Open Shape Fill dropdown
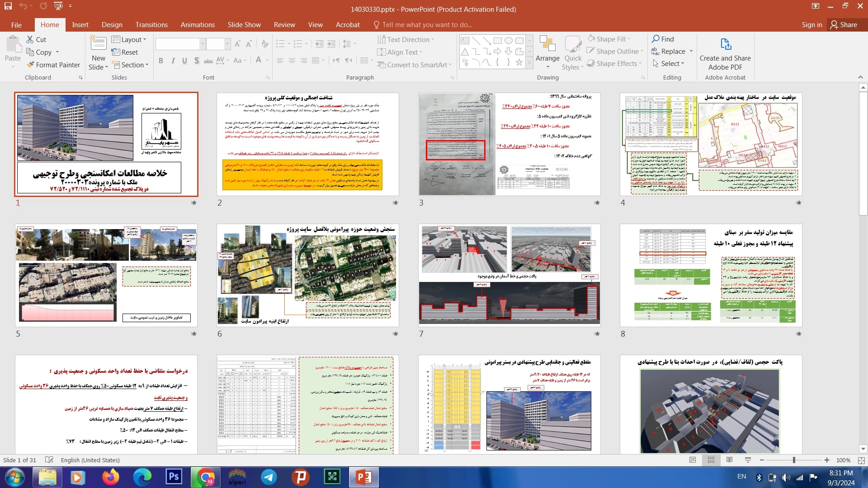This screenshot has height=488, width=868. tap(609, 39)
